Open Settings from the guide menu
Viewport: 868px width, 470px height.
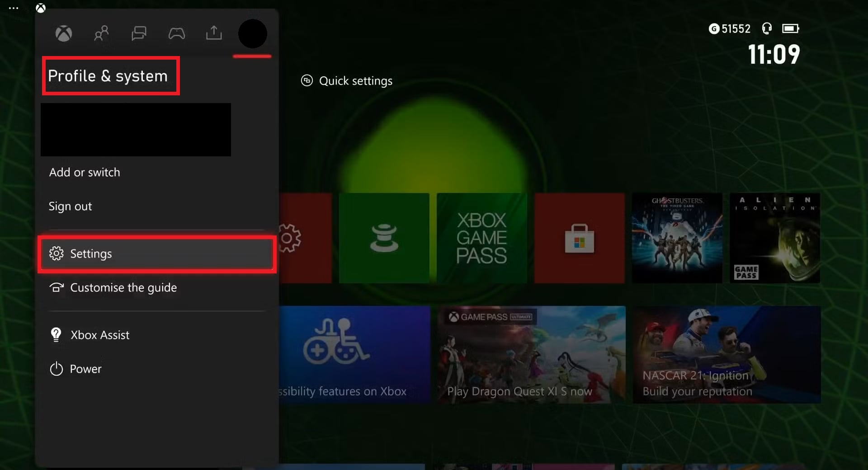click(x=157, y=254)
